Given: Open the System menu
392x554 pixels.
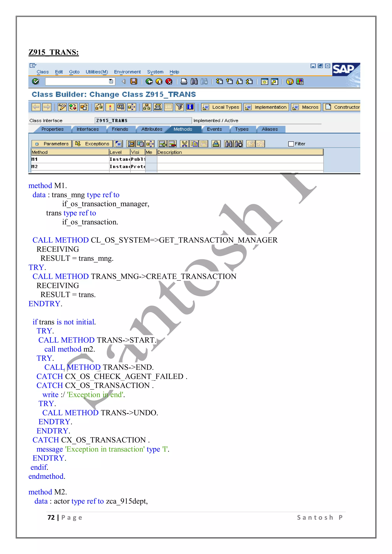Looking at the screenshot, I should pyautogui.click(x=155, y=72).
